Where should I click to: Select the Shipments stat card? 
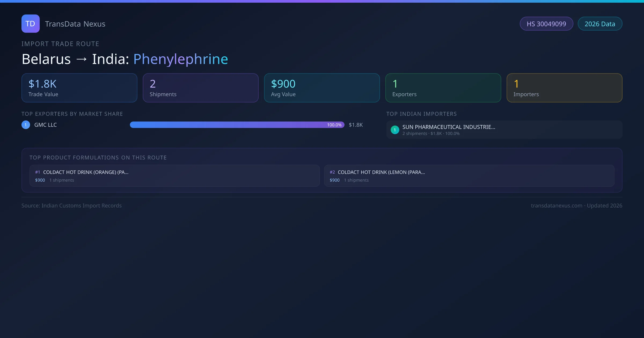coord(200,88)
